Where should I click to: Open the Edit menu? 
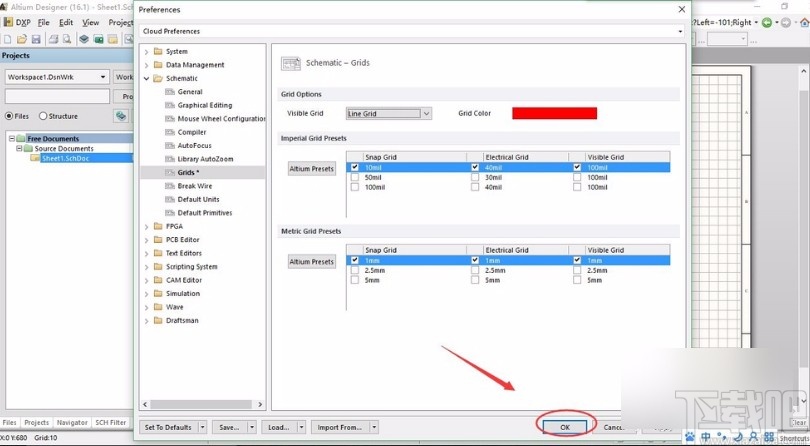coord(66,22)
